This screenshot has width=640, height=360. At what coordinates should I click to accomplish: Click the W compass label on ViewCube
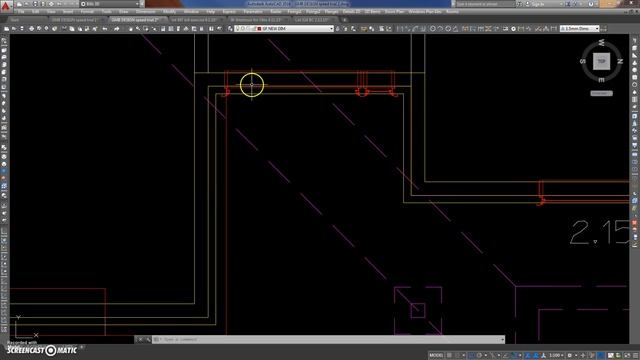[601, 42]
